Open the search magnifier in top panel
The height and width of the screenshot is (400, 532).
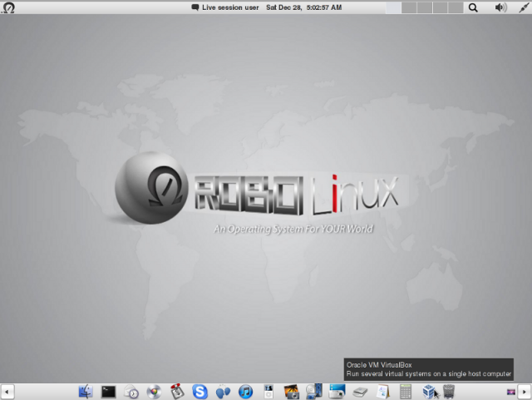click(x=473, y=7)
